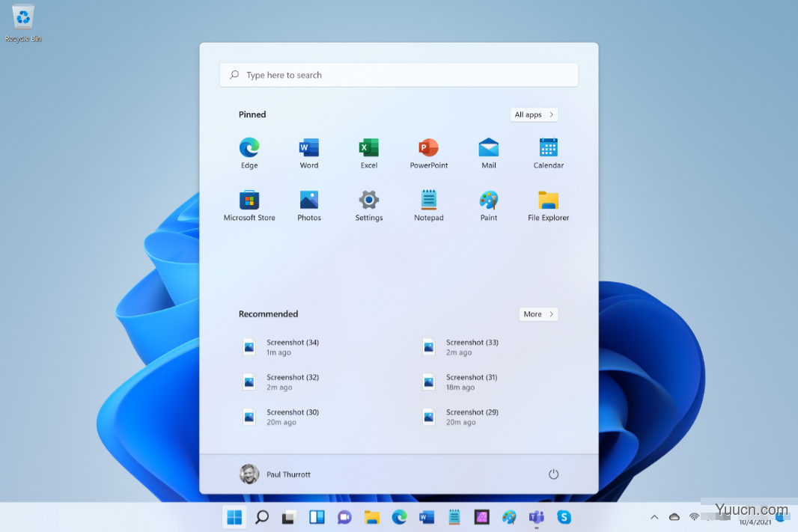Open Affinity Photo on the taskbar
Viewport: 798px width, 532px height.
pyautogui.click(x=481, y=517)
